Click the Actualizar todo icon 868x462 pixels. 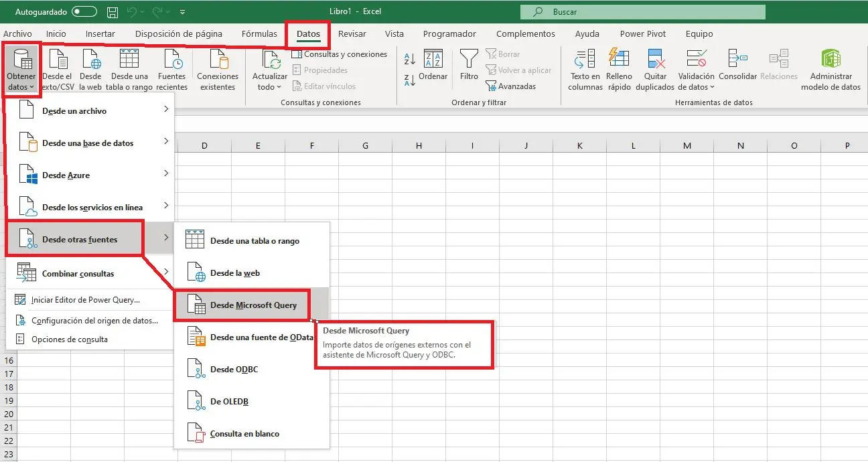[x=270, y=60]
